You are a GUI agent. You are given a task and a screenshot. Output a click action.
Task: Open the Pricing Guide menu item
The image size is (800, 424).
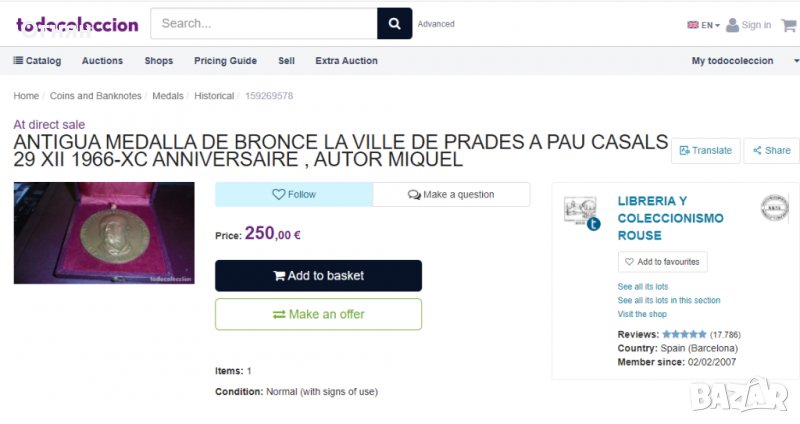225,61
